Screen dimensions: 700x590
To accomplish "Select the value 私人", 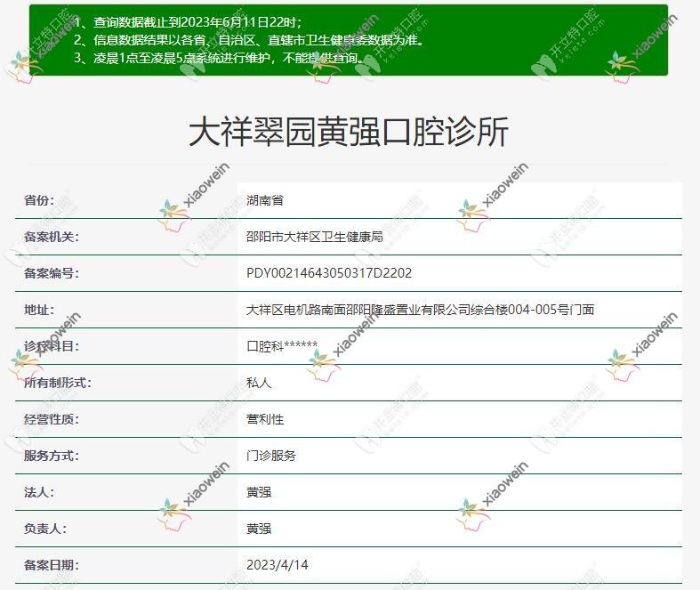I will point(259,383).
